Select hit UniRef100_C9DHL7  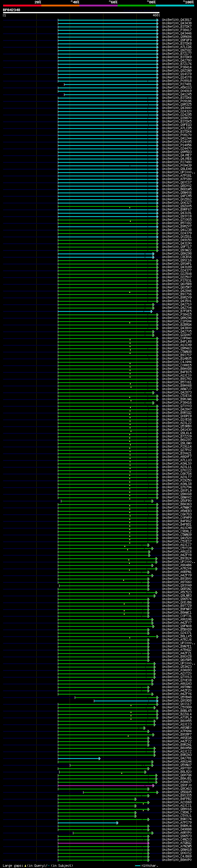(176, 812)
